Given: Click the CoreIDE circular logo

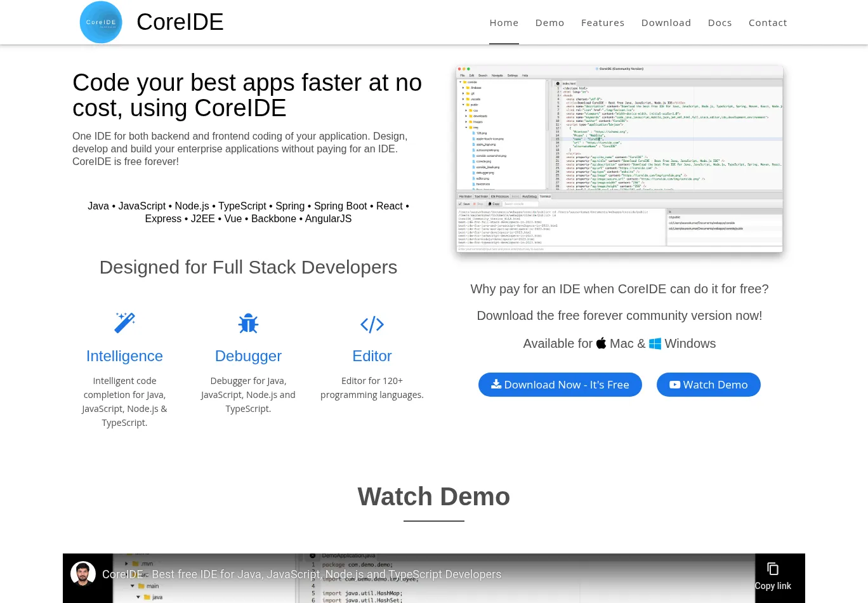Looking at the screenshot, I should click(x=101, y=22).
